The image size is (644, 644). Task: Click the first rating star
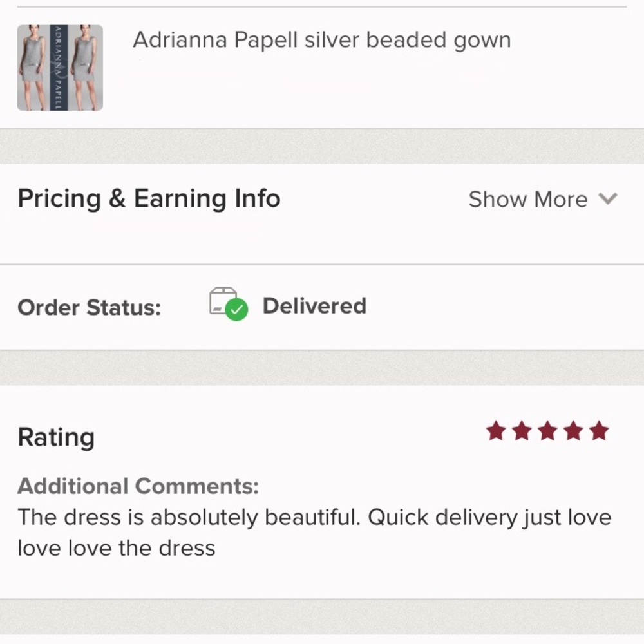pos(496,431)
